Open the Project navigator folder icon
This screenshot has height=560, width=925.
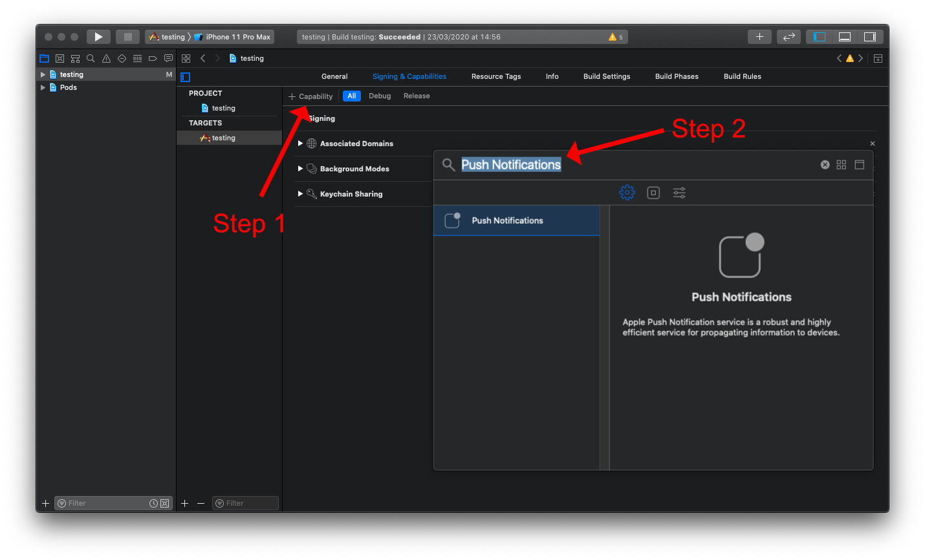click(44, 58)
